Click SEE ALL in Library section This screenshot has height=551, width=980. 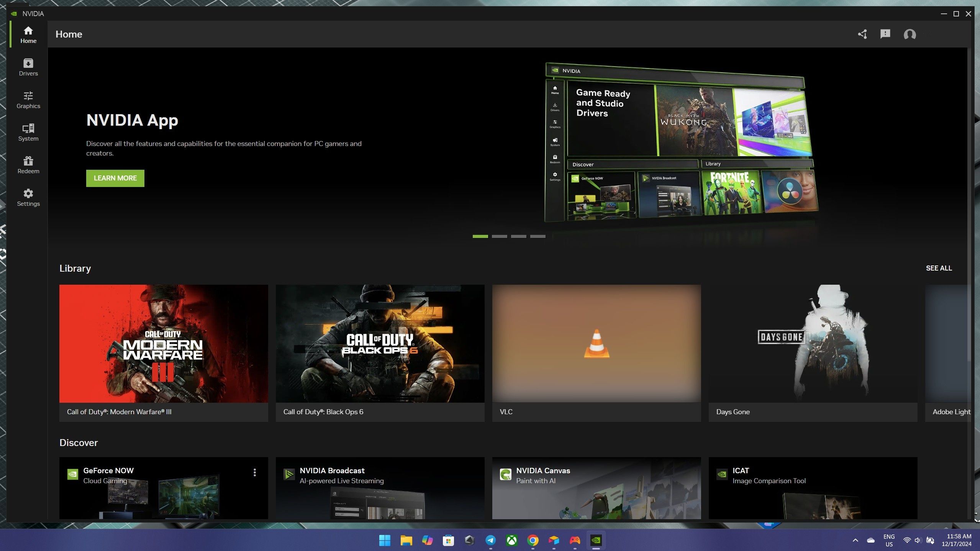(x=939, y=268)
